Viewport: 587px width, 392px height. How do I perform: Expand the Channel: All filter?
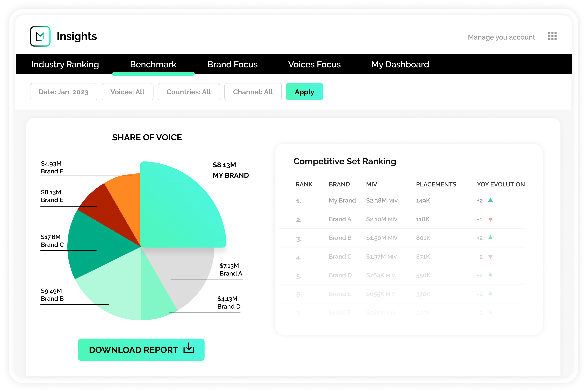click(253, 92)
